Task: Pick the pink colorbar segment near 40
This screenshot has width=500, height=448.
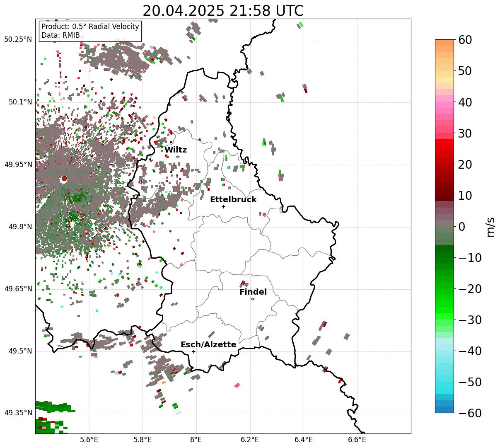Action: point(444,105)
